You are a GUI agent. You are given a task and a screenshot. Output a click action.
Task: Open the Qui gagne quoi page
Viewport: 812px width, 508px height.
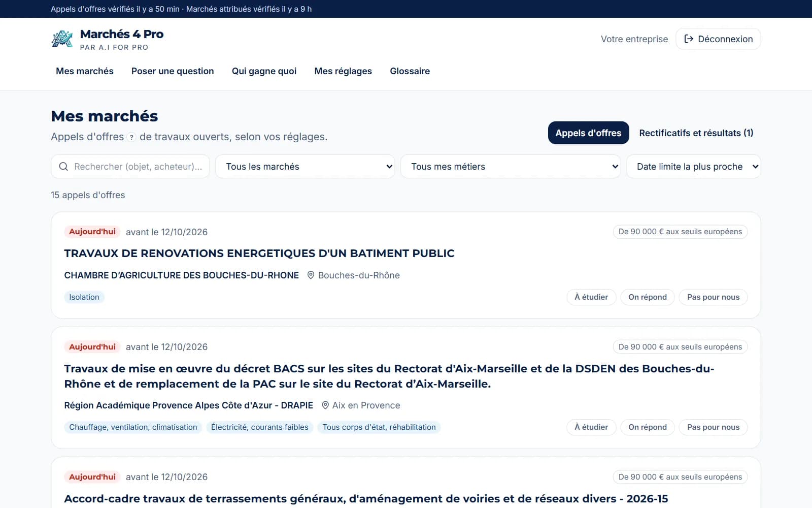point(264,71)
